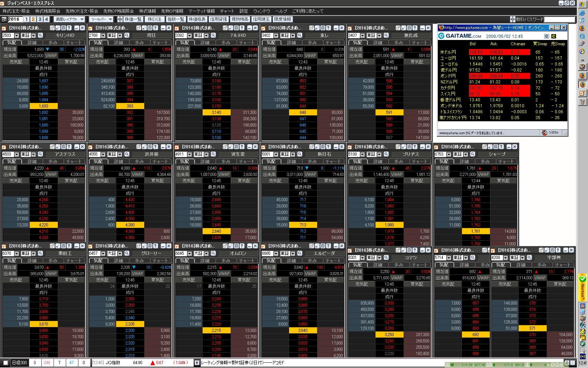Toggle the toolbar arrows left of 株価一覧

(x=120, y=19)
